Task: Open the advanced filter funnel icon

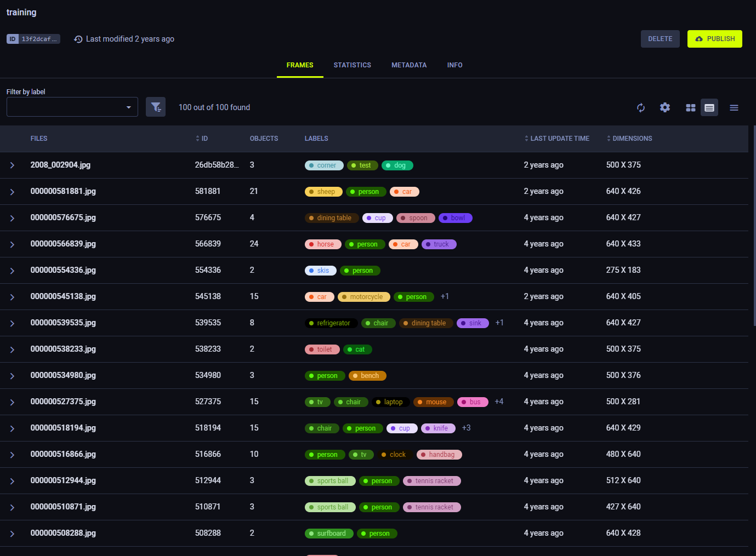Action: tap(156, 107)
